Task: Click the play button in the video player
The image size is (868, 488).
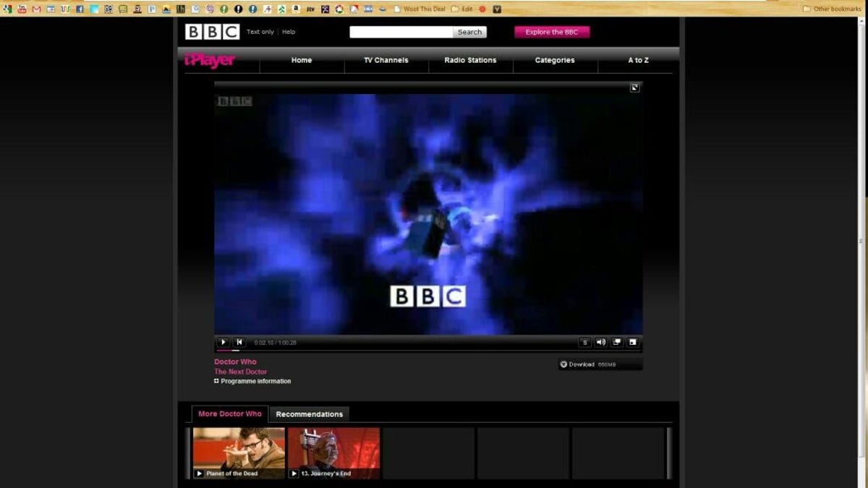Action: point(224,342)
